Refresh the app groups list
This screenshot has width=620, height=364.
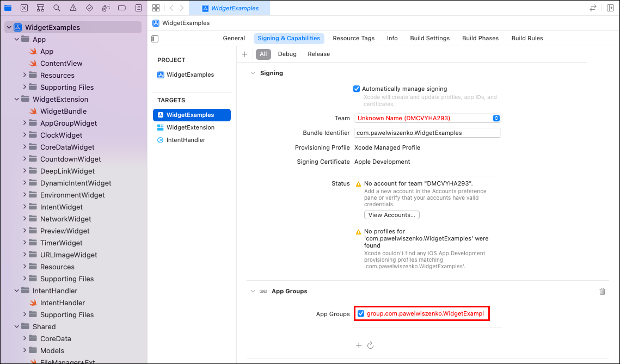(371, 346)
